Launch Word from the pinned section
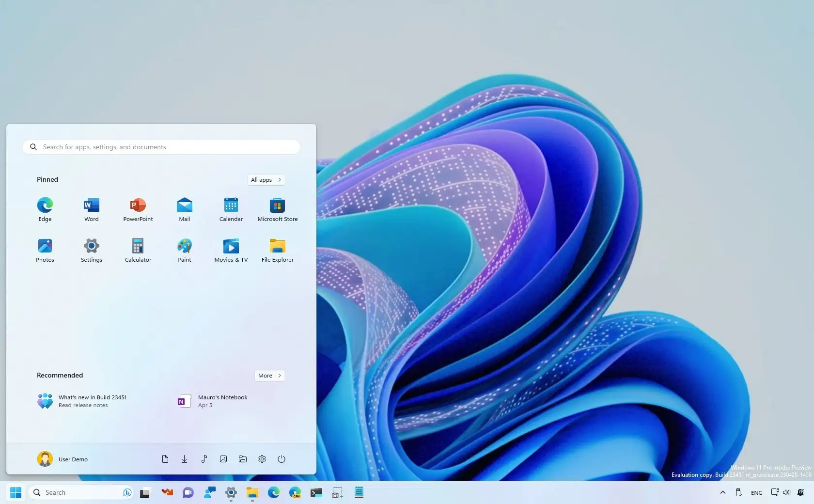Screen dimensions: 814x504 (92, 209)
